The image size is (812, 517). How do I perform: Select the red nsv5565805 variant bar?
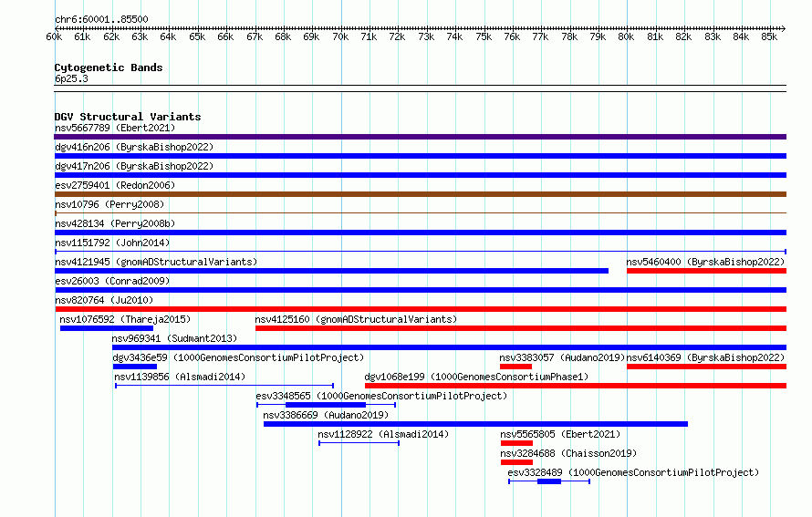[516, 443]
